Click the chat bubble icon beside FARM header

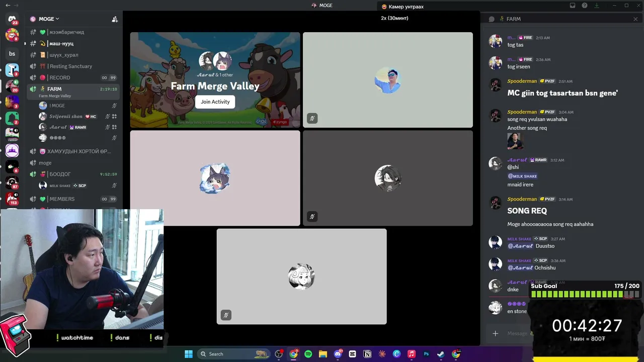(x=492, y=19)
